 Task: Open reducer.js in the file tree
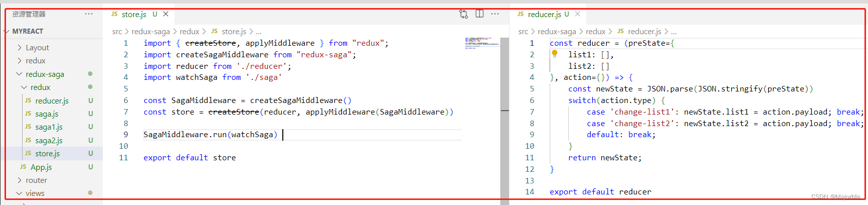[52, 101]
